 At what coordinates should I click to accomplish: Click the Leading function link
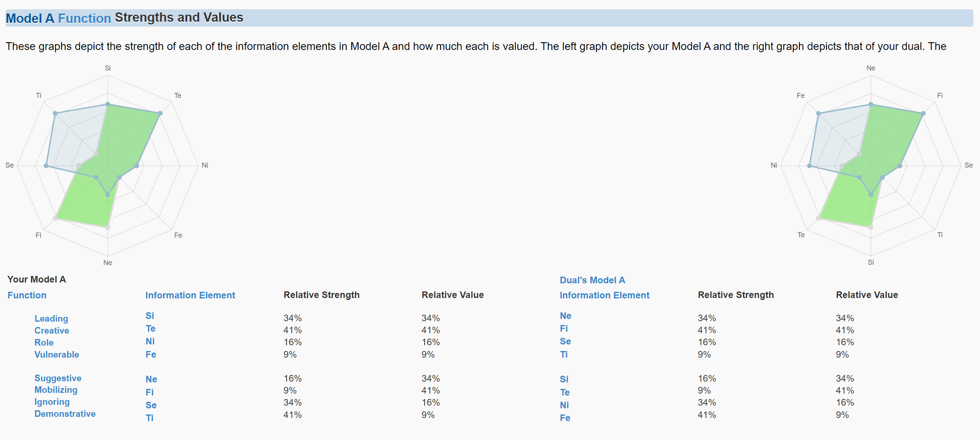51,318
